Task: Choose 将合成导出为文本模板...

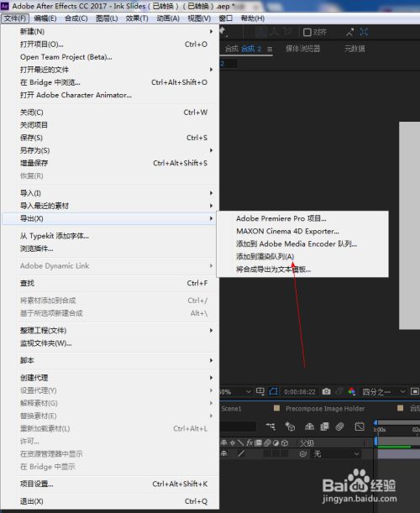Action: [302, 270]
